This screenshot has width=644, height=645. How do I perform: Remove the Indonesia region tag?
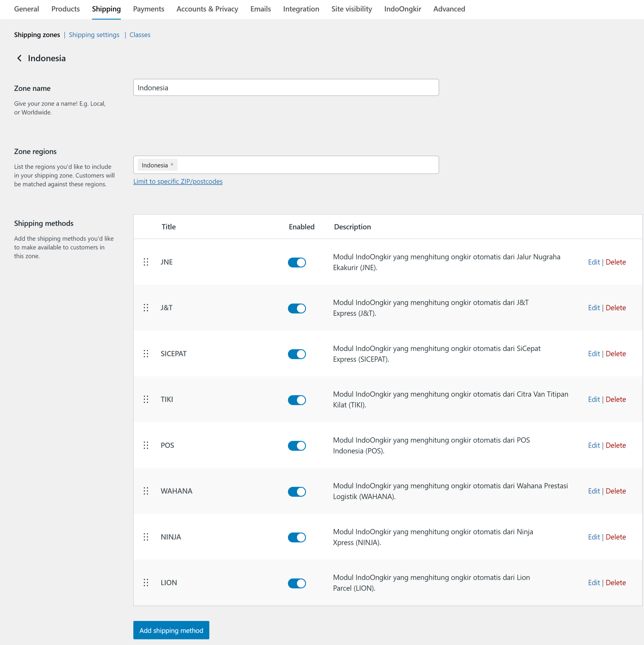tap(172, 165)
